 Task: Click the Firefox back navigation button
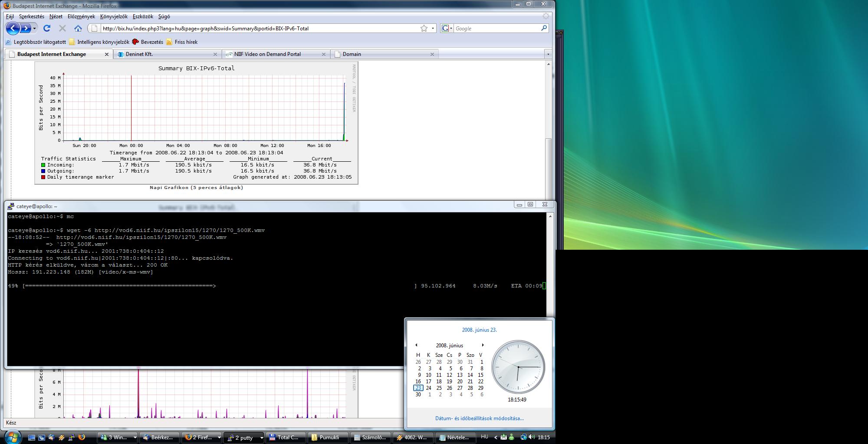[x=13, y=29]
